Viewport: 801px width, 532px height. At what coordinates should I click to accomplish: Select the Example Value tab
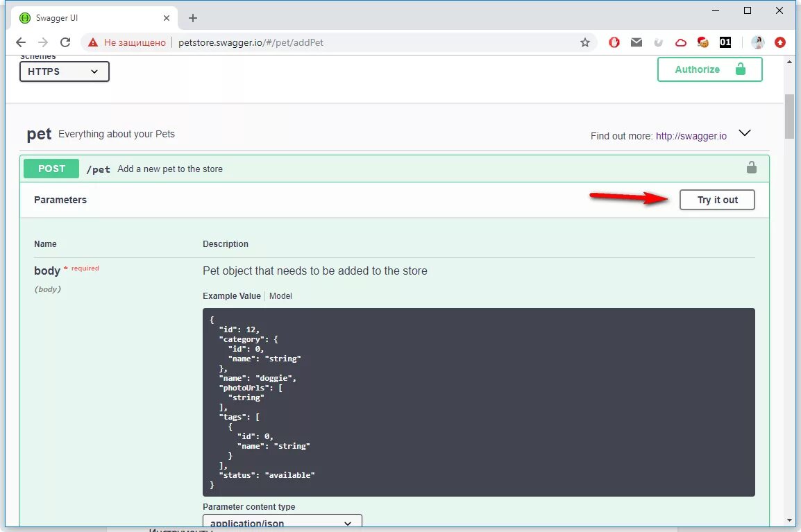click(231, 296)
